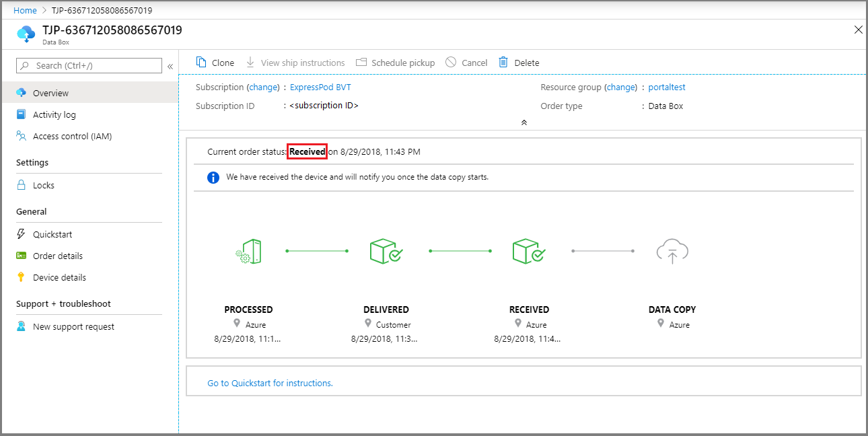868x436 pixels.
Task: Open Order details in General section
Action: pyautogui.click(x=57, y=256)
